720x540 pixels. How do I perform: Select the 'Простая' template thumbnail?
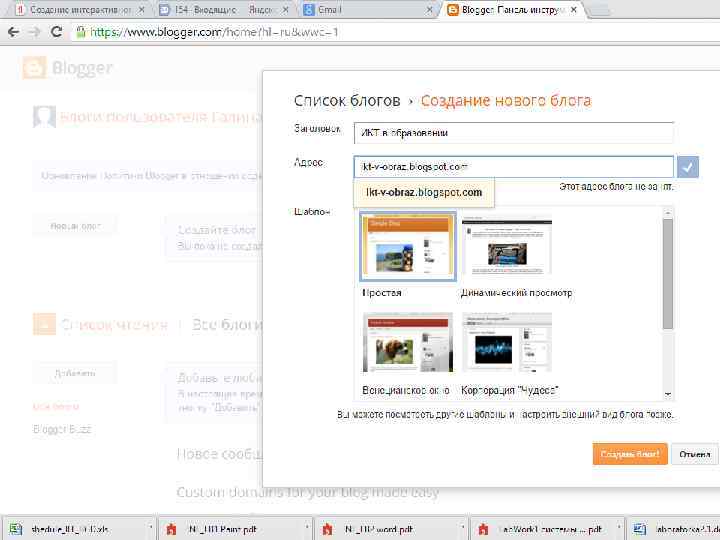pos(407,246)
